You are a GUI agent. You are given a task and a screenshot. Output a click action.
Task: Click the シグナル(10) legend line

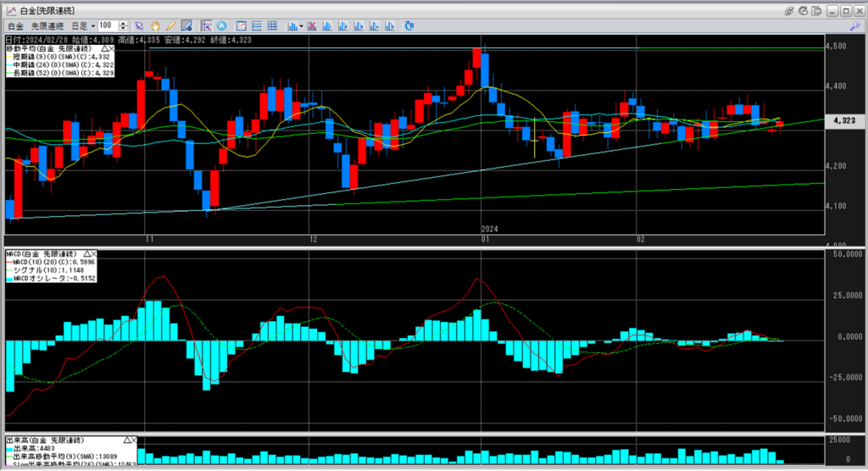click(46, 270)
